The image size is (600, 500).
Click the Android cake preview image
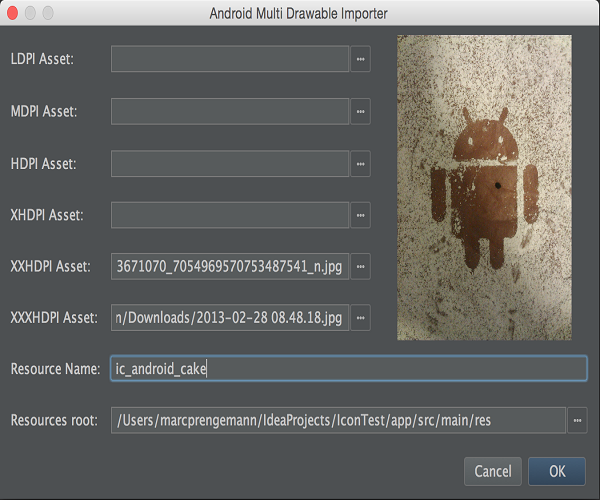point(484,187)
